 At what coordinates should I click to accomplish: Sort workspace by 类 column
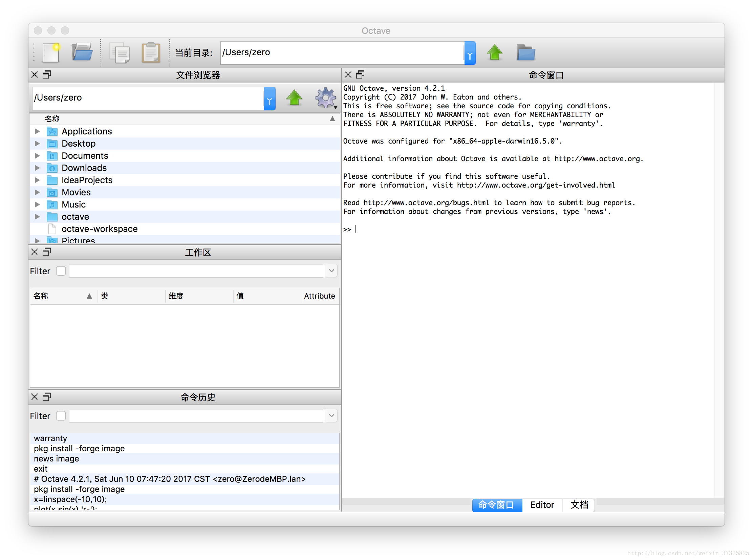coord(132,296)
